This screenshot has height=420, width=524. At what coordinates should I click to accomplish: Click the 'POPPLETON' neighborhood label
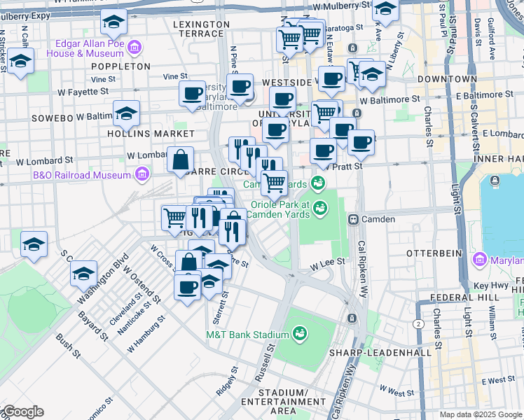[121, 66]
